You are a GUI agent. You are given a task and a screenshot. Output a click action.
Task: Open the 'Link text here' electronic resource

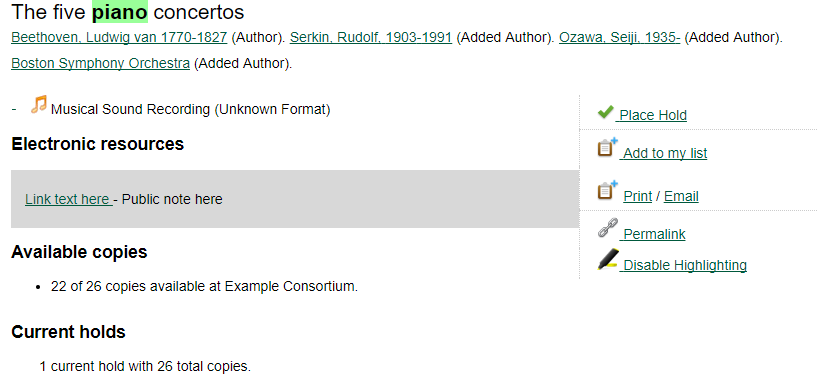(x=68, y=199)
